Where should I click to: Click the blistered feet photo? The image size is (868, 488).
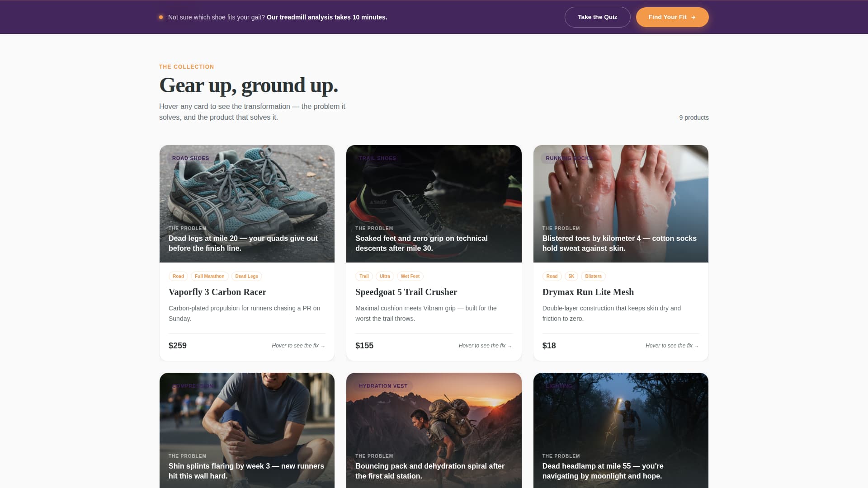coord(621,203)
